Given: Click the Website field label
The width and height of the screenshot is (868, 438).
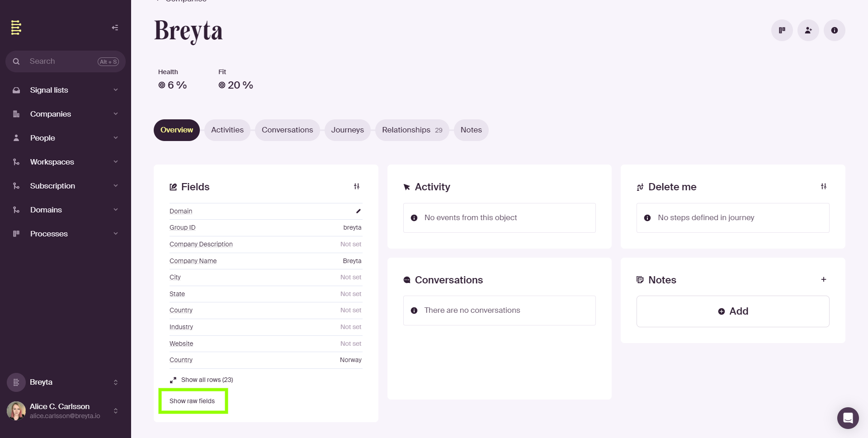Looking at the screenshot, I should click(x=181, y=344).
